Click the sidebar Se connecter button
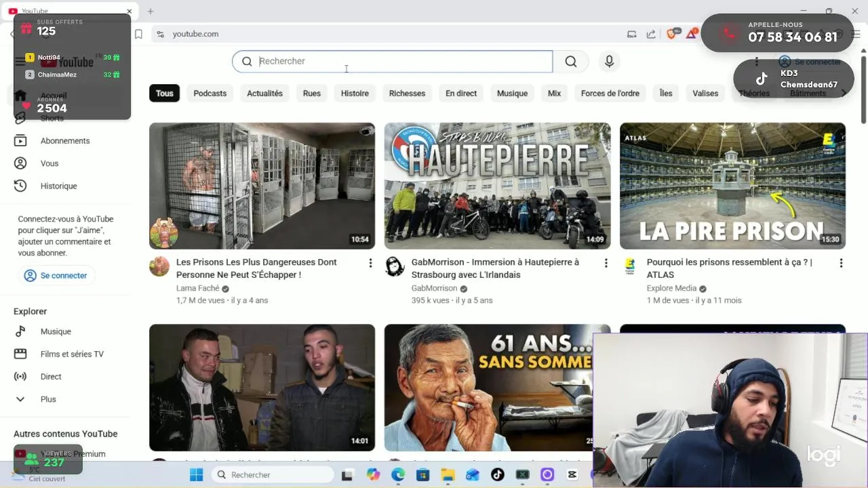This screenshot has height=488, width=868. tap(56, 276)
